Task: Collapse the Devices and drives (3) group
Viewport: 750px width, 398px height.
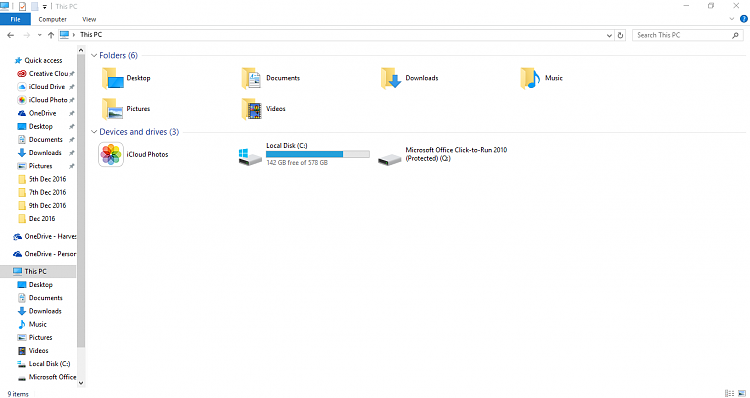Action: [x=94, y=132]
